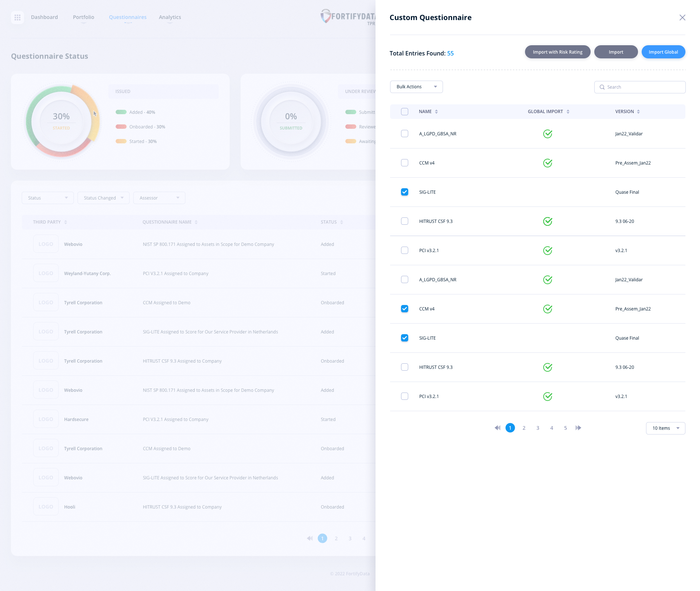Screen dimensions: 700x591
Task: Open the Assessor filter dropdown
Action: (159, 198)
